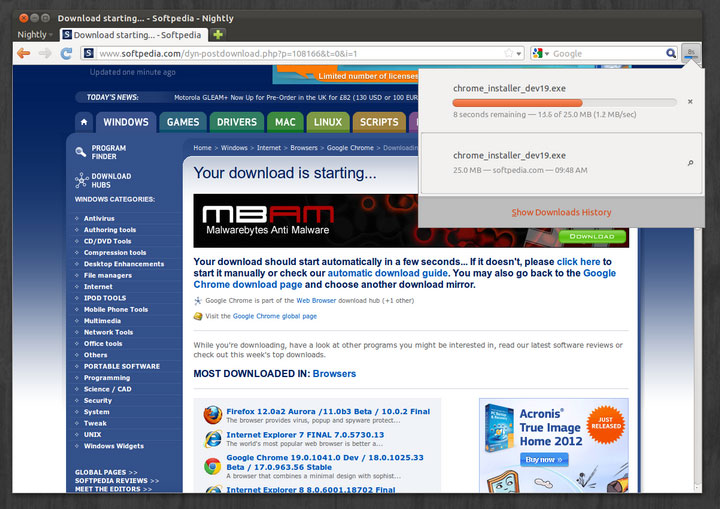Open the File managers category
The height and width of the screenshot is (509, 720).
[107, 275]
